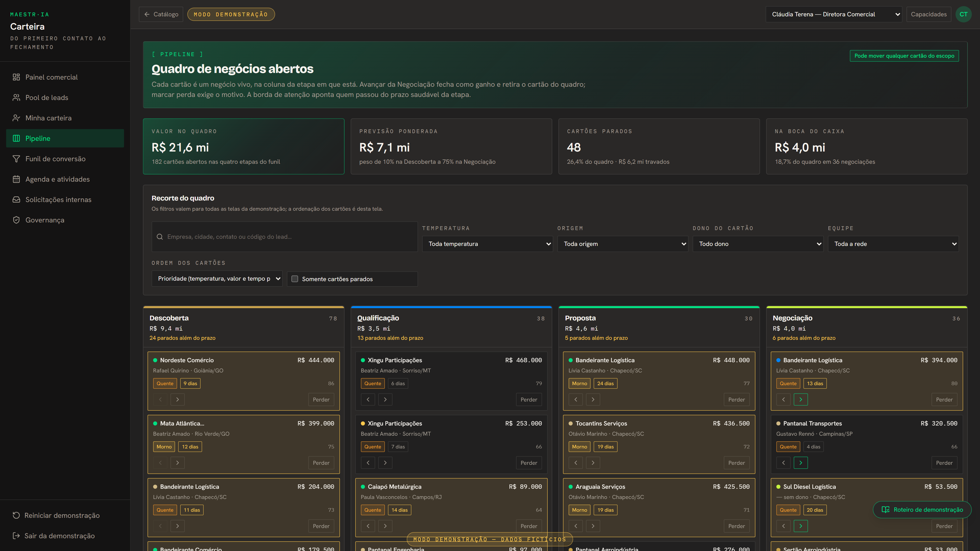This screenshot has width=980, height=551.
Task: Open Funil de conversão
Action: click(x=65, y=159)
